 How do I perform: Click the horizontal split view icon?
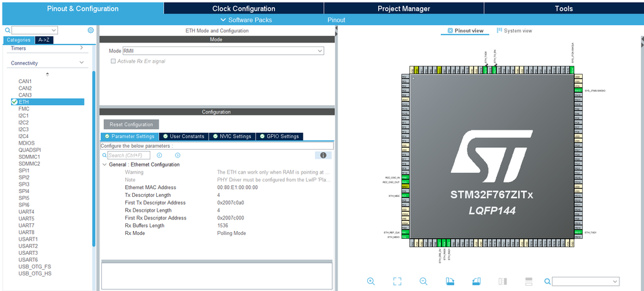tap(529, 281)
